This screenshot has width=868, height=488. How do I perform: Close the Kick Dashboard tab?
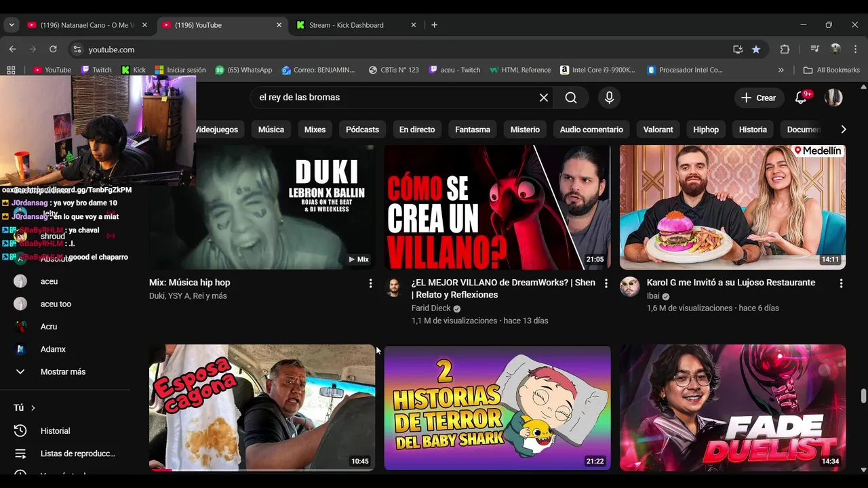[x=414, y=25]
